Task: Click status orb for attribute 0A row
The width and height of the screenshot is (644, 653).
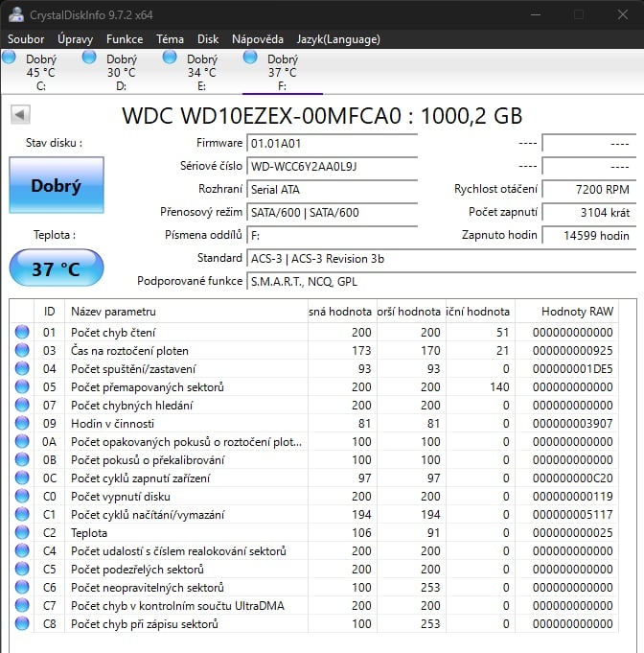Action: point(22,441)
